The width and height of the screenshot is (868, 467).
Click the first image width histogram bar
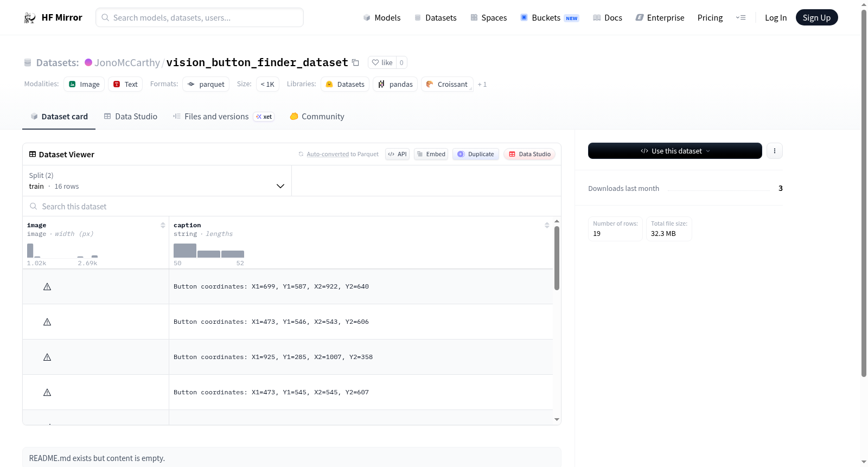coord(30,251)
